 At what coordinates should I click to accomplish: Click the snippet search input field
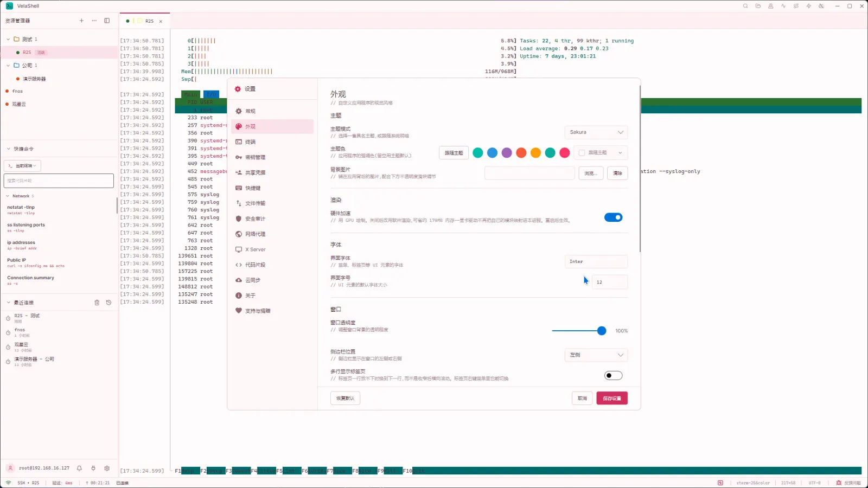(x=59, y=181)
